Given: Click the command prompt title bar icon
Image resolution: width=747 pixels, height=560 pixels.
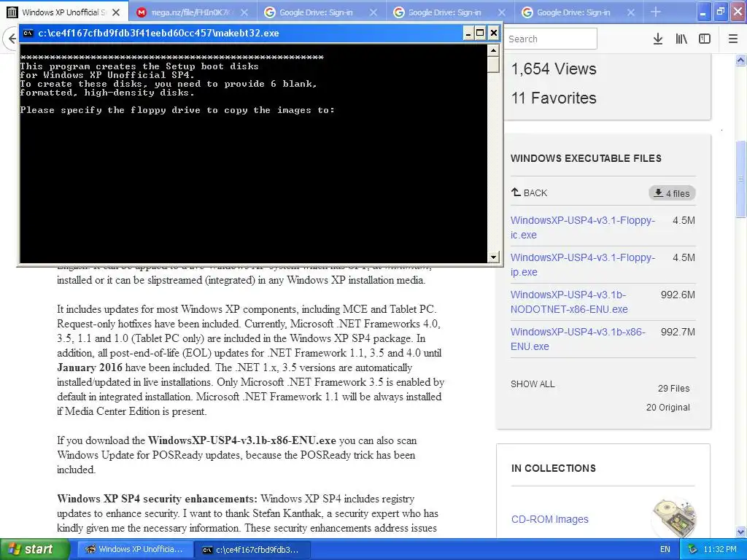Looking at the screenshot, I should 28,33.
